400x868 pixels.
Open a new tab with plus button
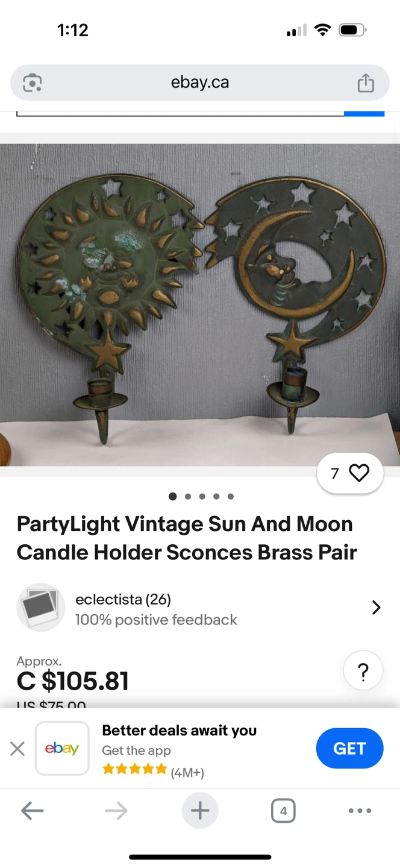[x=200, y=811]
